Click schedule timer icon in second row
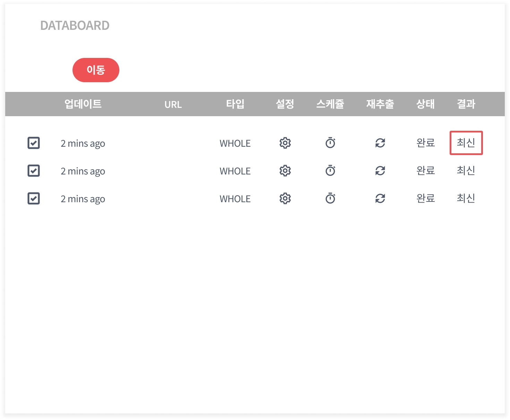This screenshot has height=420, width=510. 330,171
